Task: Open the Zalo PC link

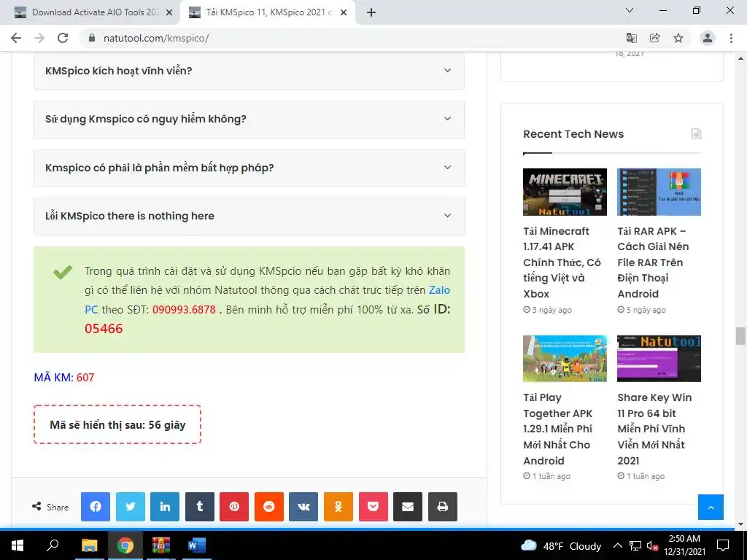Action: (439, 290)
